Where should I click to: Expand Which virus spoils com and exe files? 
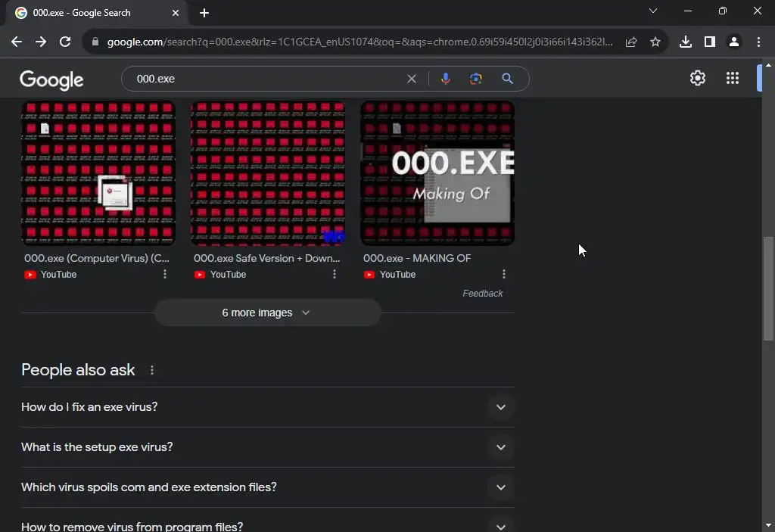267,487
